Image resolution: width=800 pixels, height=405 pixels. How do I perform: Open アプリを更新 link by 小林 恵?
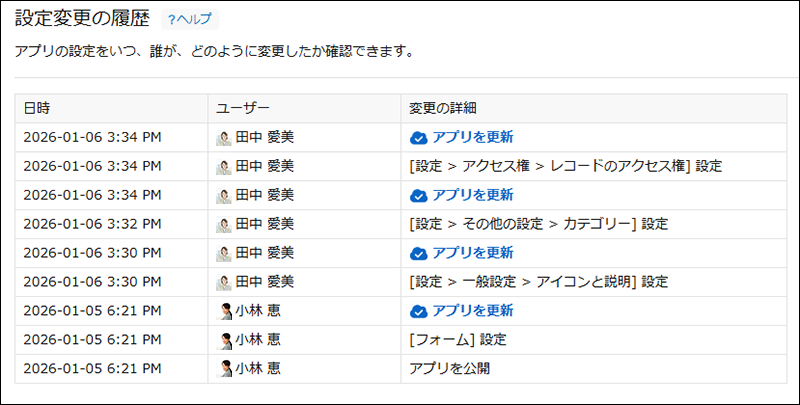tap(472, 311)
